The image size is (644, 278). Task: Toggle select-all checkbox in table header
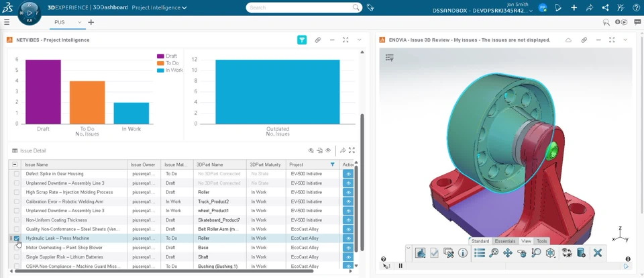pos(15,165)
